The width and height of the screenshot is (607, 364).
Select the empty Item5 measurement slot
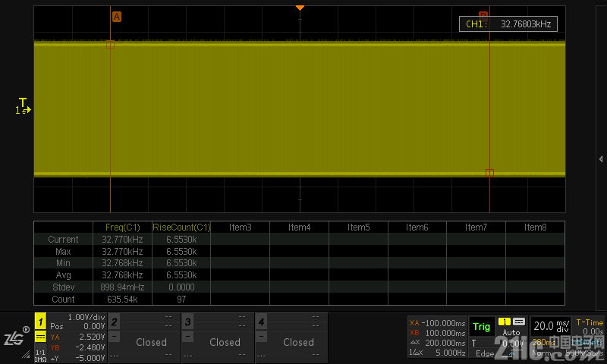[358, 227]
